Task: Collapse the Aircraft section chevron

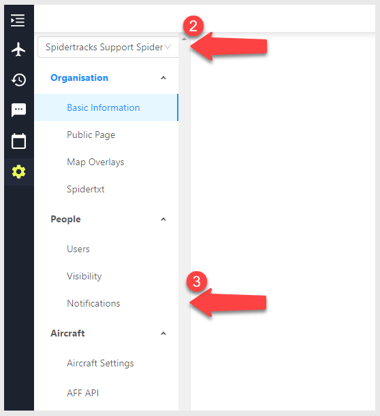Action: click(x=163, y=333)
